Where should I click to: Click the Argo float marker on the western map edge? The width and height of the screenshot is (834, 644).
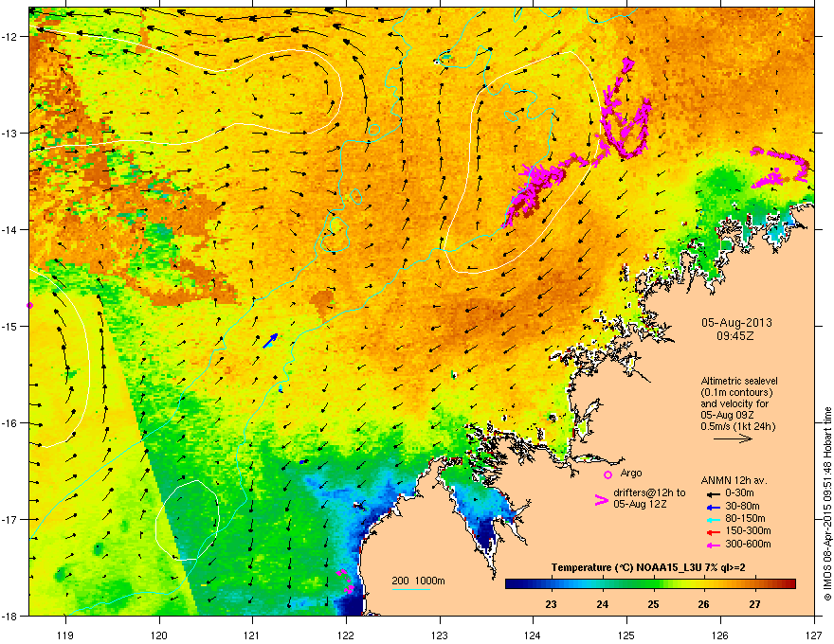(29, 306)
